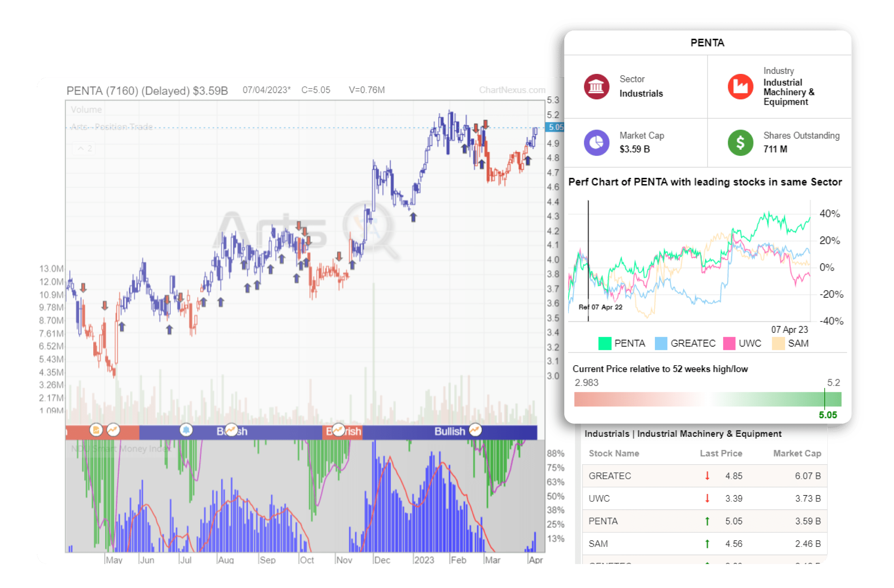Image resolution: width=894 pixels, height=588 pixels.
Task: Collapse the indicator list with the '^ 2' chevron
Action: (84, 149)
